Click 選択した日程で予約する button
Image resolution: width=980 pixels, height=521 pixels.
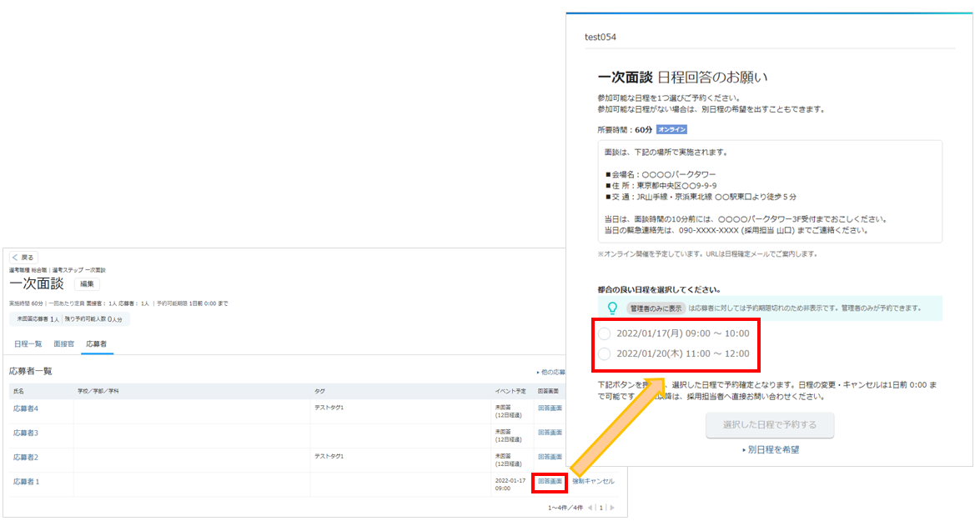pos(770,425)
